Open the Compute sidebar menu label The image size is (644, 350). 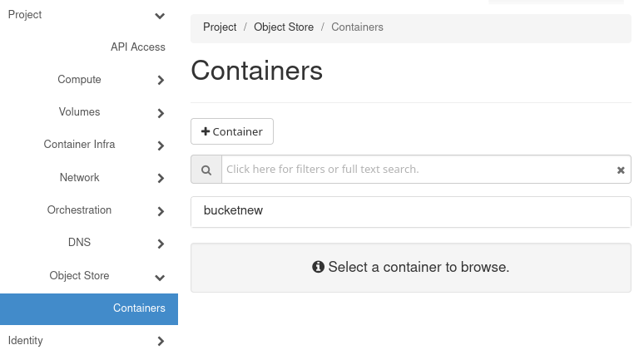[79, 80]
